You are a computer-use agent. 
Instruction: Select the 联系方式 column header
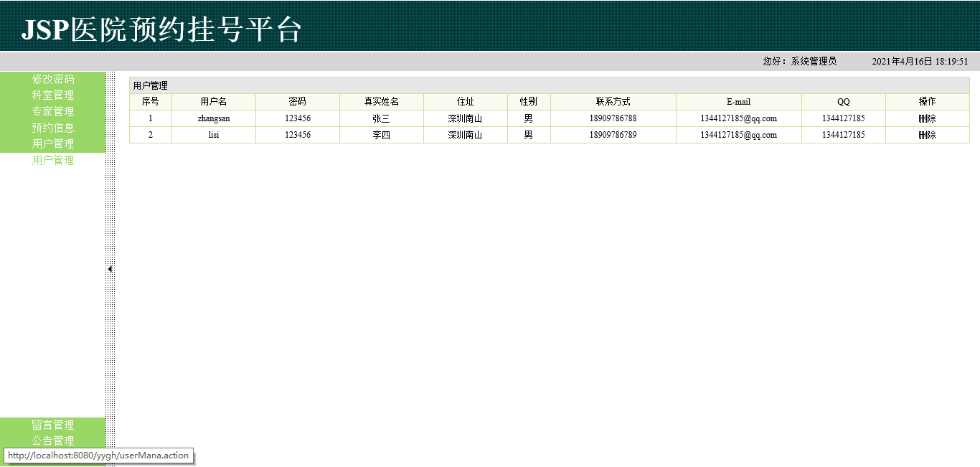point(613,102)
